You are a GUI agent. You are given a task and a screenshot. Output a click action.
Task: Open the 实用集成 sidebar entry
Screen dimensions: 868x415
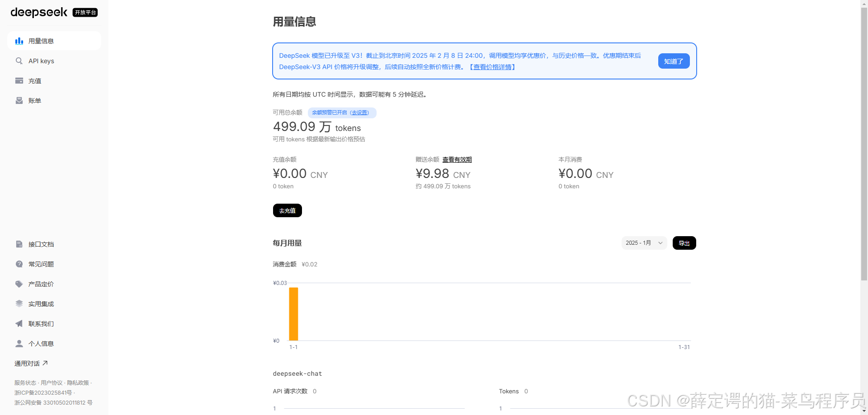(x=54, y=304)
